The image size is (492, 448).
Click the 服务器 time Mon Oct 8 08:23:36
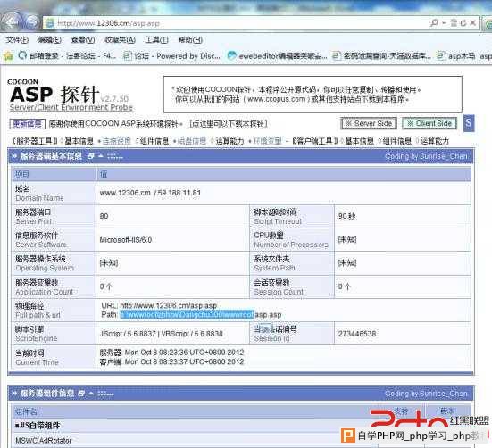point(171,353)
